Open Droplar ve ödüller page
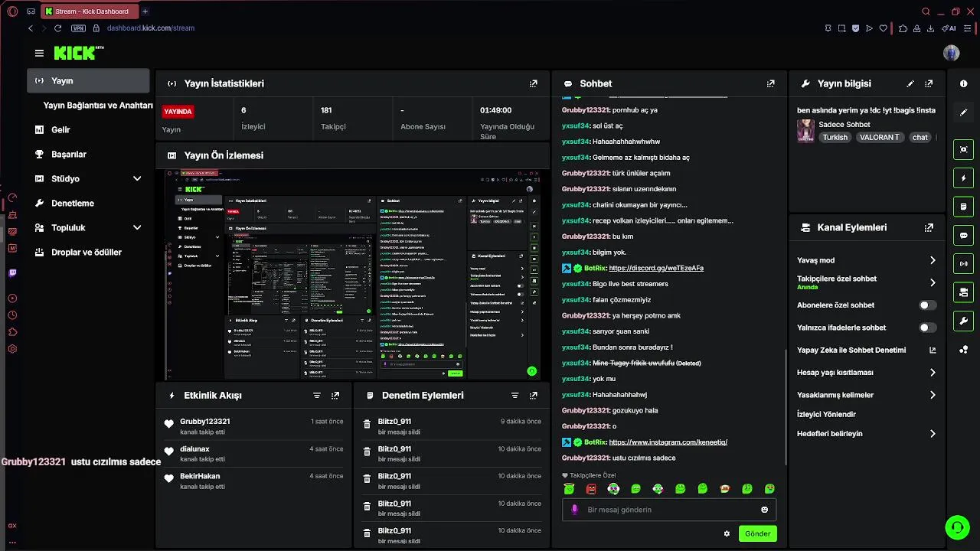 [88, 253]
